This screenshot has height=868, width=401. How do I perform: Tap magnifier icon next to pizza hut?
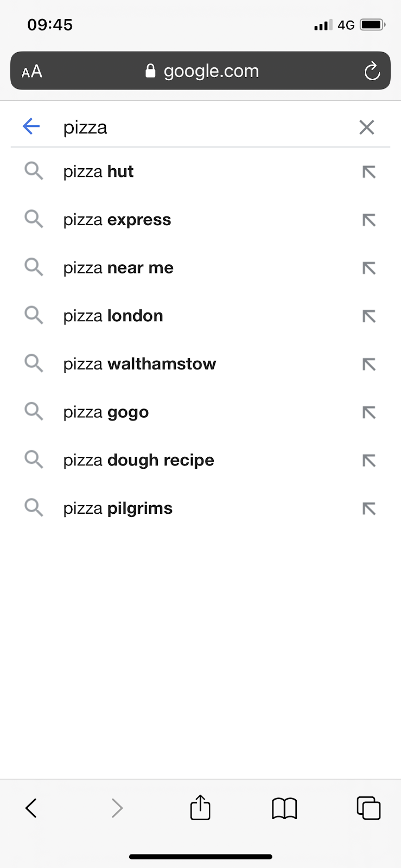click(x=34, y=171)
